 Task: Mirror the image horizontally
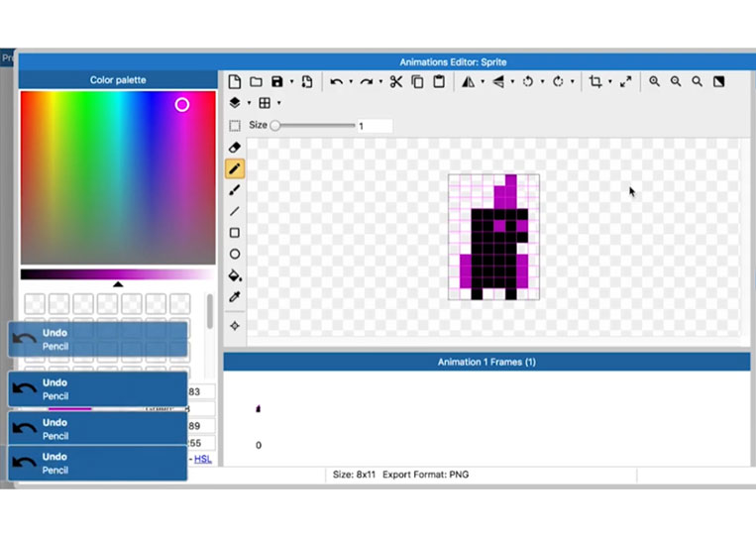pos(468,82)
